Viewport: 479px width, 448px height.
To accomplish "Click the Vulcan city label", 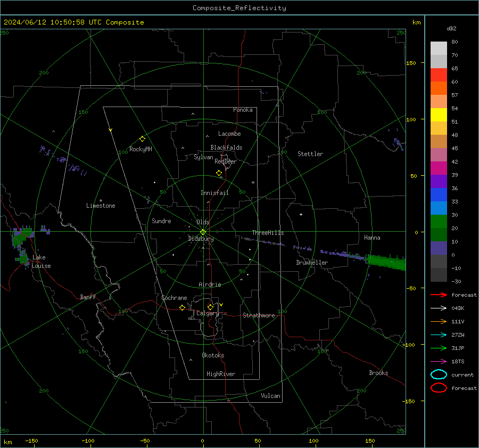I will pos(270,396).
